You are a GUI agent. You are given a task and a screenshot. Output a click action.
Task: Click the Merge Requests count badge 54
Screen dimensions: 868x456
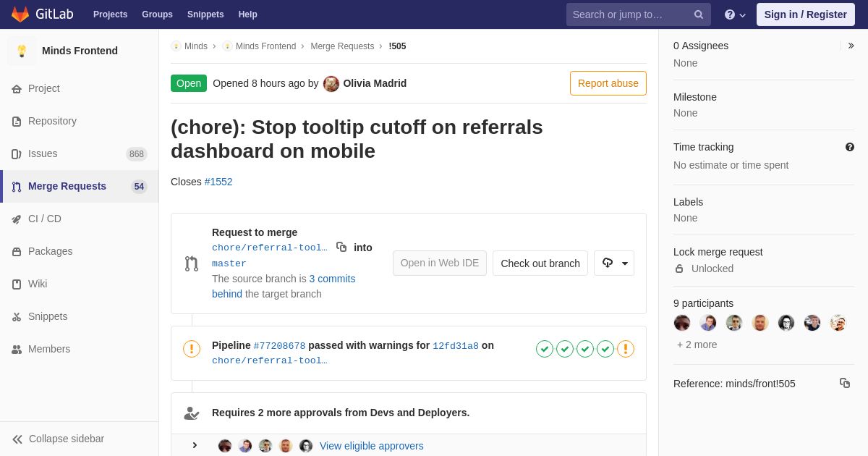point(139,187)
